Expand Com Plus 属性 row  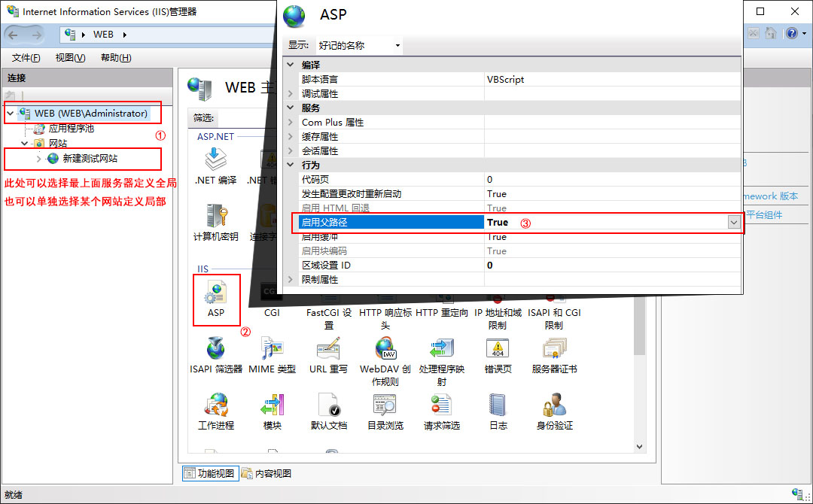(291, 123)
